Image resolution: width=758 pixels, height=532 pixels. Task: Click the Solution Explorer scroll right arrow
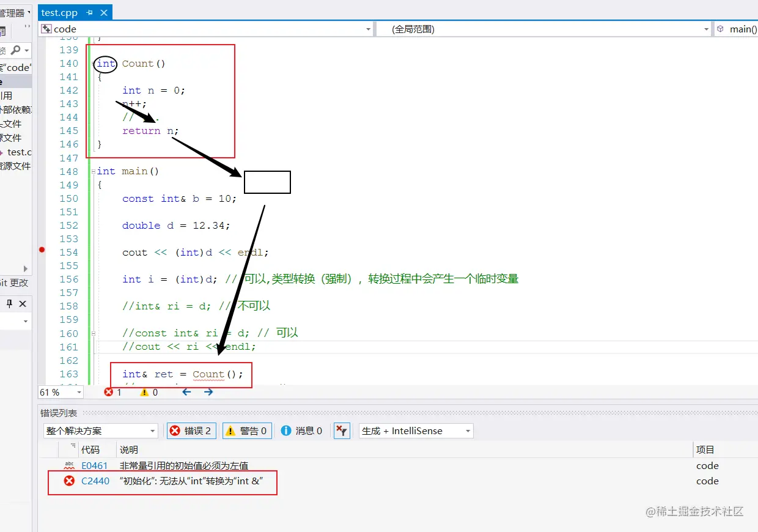point(26,268)
